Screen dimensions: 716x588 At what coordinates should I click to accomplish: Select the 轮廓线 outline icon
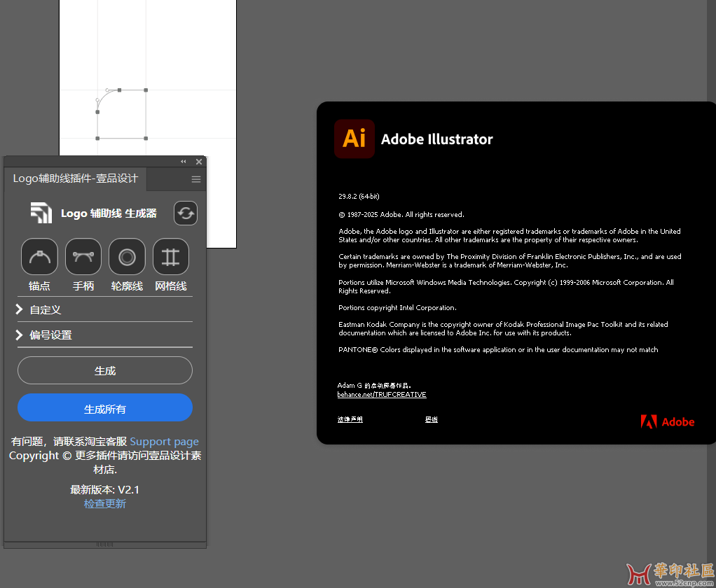[x=127, y=257]
